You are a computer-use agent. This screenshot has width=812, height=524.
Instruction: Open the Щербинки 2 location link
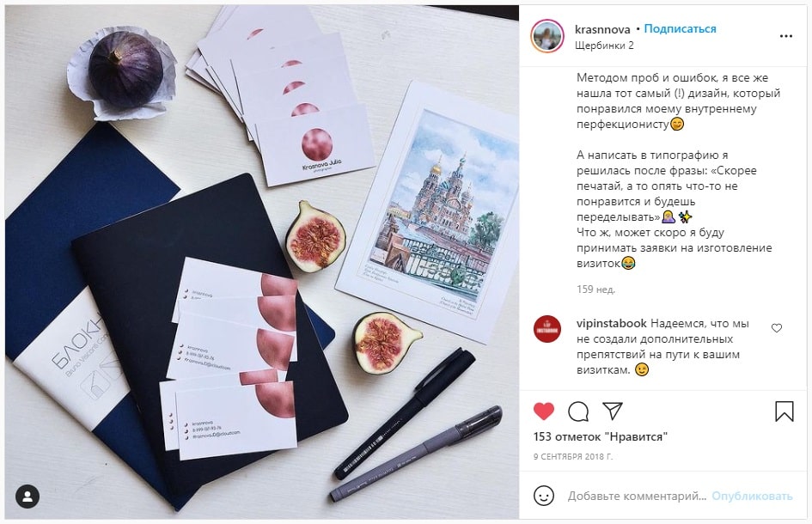(x=604, y=45)
